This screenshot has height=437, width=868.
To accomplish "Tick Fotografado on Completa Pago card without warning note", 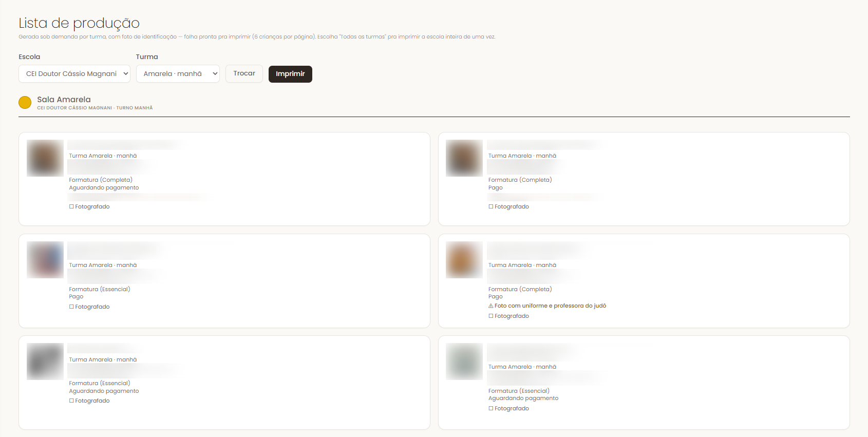I will pos(491,206).
